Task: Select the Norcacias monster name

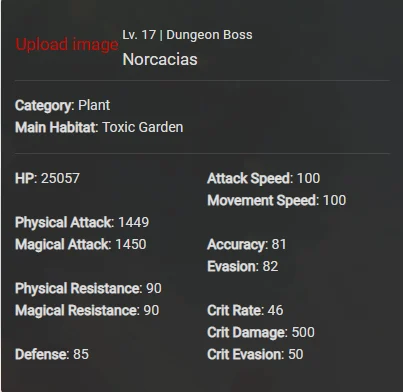Action: (x=160, y=60)
